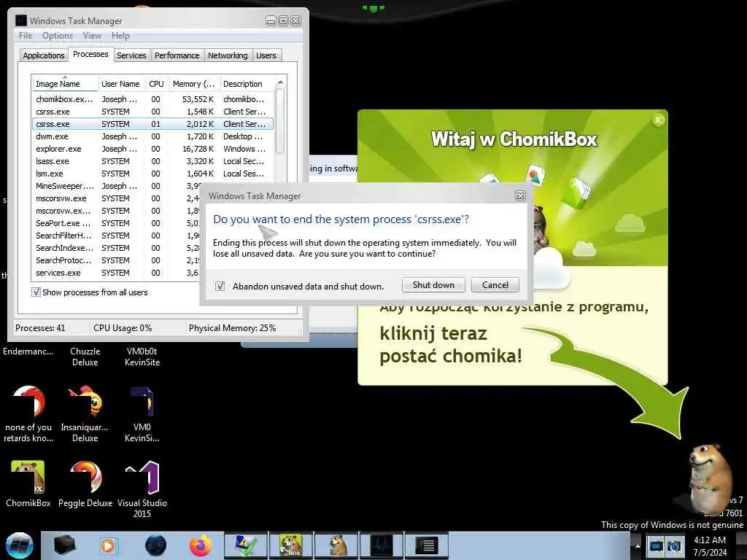Select the SearchFilterH... process row

(116, 236)
